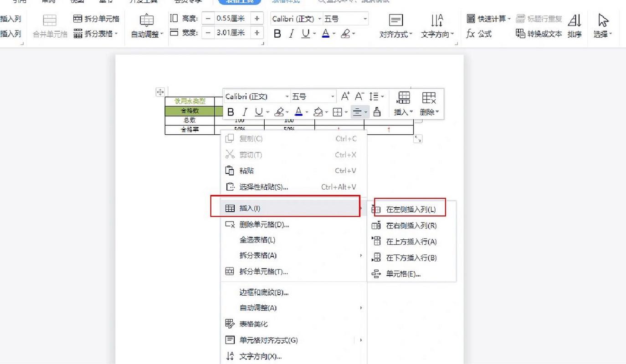Choose Split Cells (拆分单元格(T)...) in context menu
626x364 pixels.
pos(293,272)
